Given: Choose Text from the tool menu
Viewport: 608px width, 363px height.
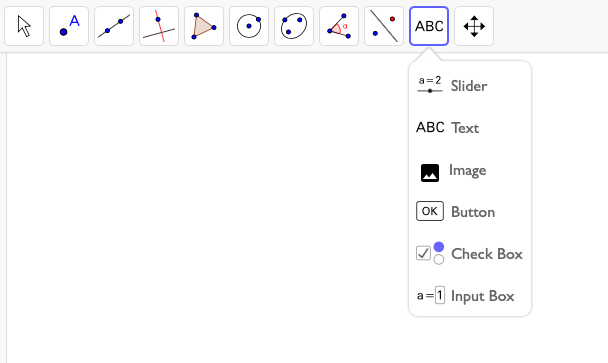Looking at the screenshot, I should (x=470, y=128).
